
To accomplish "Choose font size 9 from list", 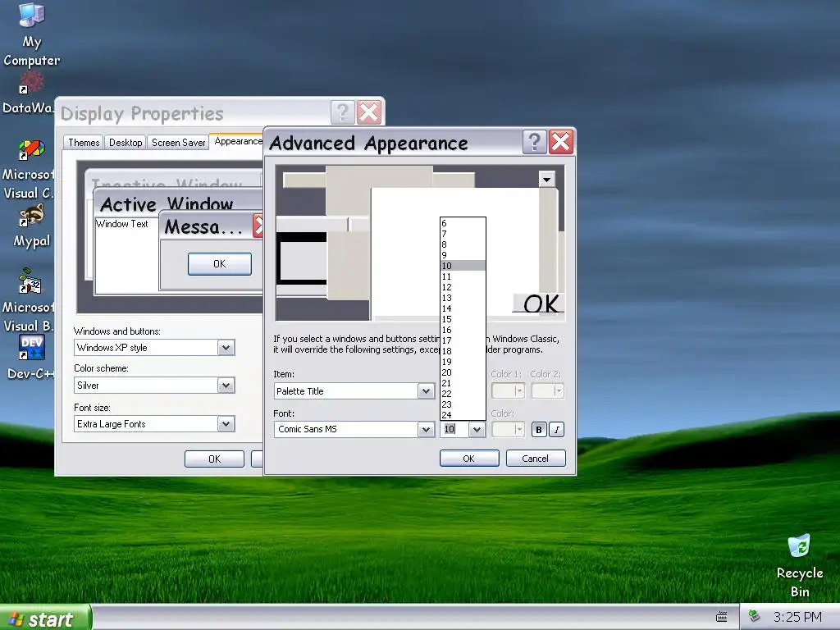I will pos(463,256).
